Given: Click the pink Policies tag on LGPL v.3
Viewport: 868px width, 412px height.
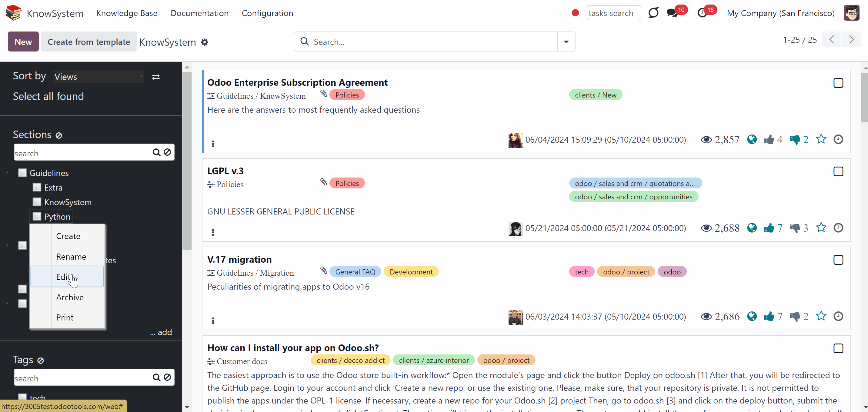Looking at the screenshot, I should click(347, 183).
